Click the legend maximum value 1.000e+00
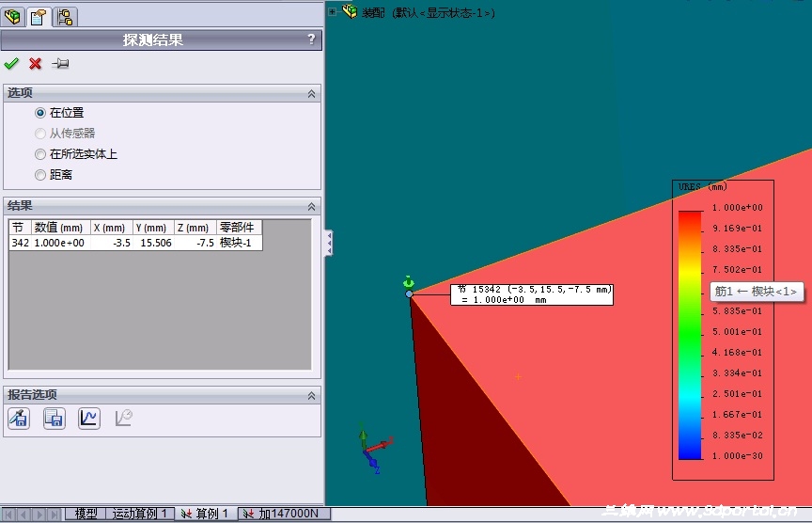Viewport: 812px width, 523px height. pyautogui.click(x=737, y=207)
